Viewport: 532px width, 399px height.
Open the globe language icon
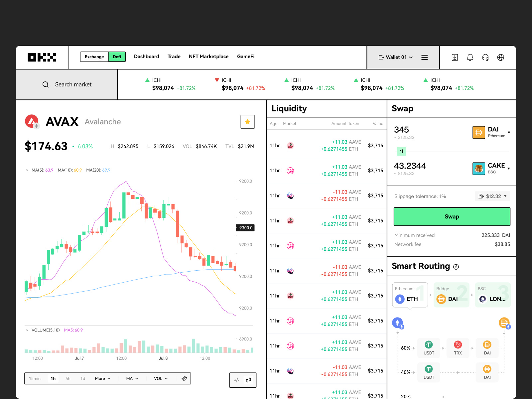tap(500, 58)
